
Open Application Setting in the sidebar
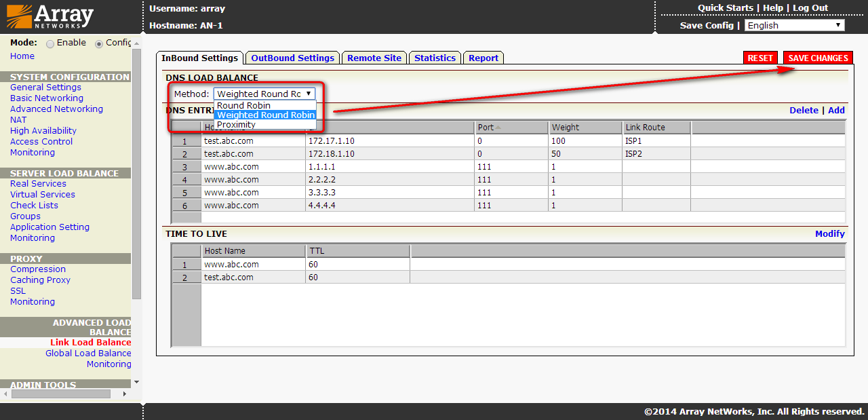(50, 227)
